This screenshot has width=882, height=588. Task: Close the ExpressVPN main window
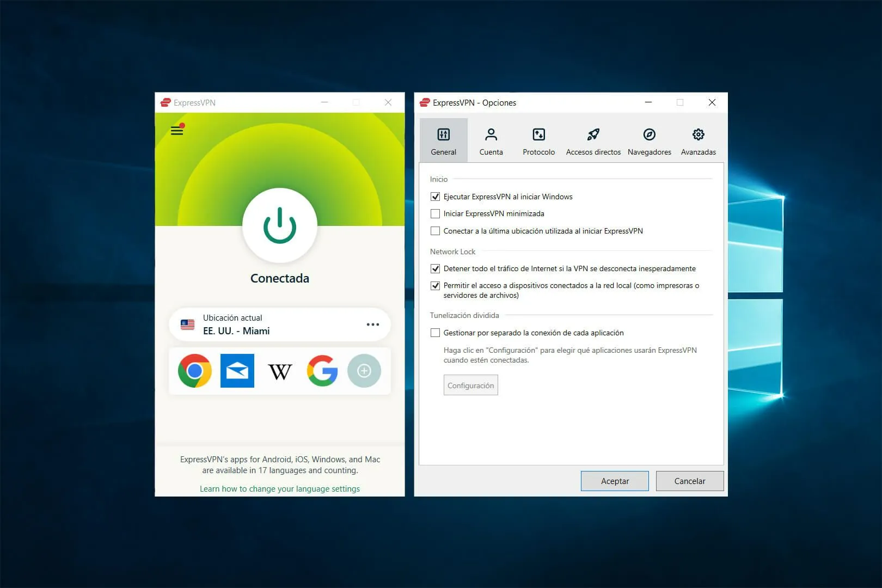388,102
